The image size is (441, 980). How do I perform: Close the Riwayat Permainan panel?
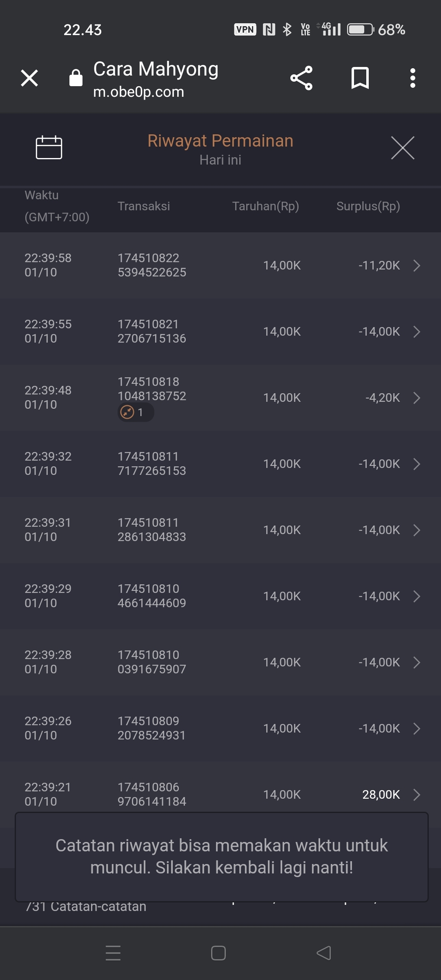[403, 148]
